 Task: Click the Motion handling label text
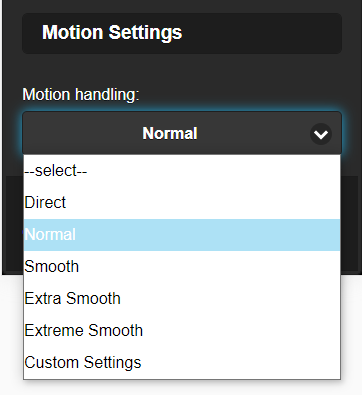coord(81,95)
